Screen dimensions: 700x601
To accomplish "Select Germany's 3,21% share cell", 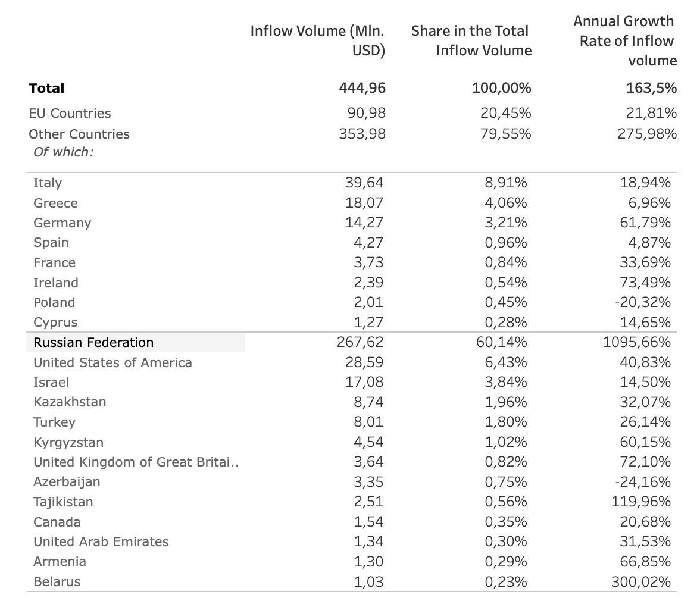I will (x=506, y=223).
